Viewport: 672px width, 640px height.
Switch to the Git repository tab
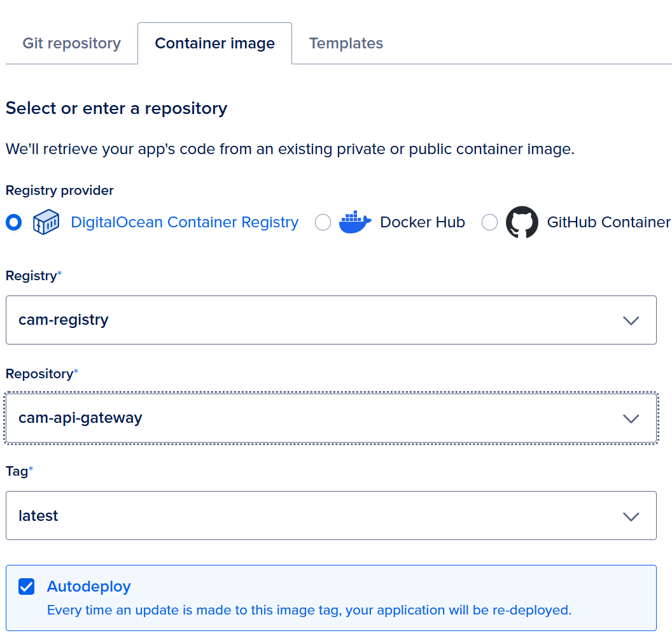point(71,43)
